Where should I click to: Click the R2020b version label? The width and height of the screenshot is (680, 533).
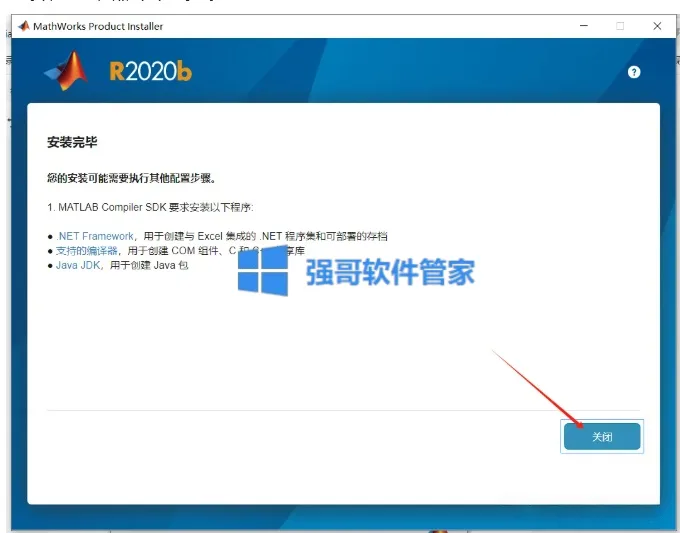(150, 71)
